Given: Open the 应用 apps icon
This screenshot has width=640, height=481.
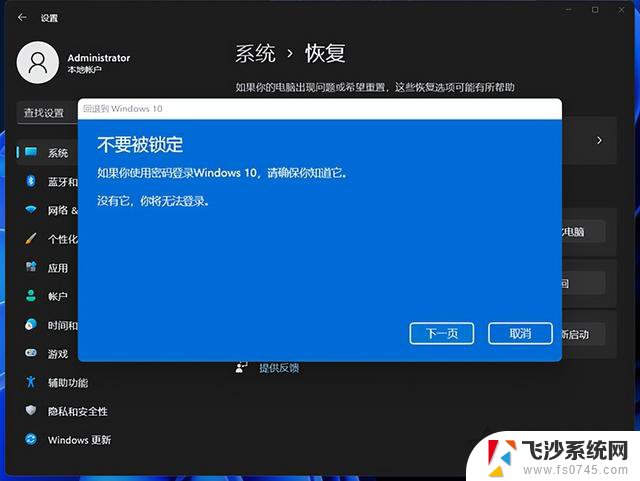Looking at the screenshot, I should click(31, 267).
